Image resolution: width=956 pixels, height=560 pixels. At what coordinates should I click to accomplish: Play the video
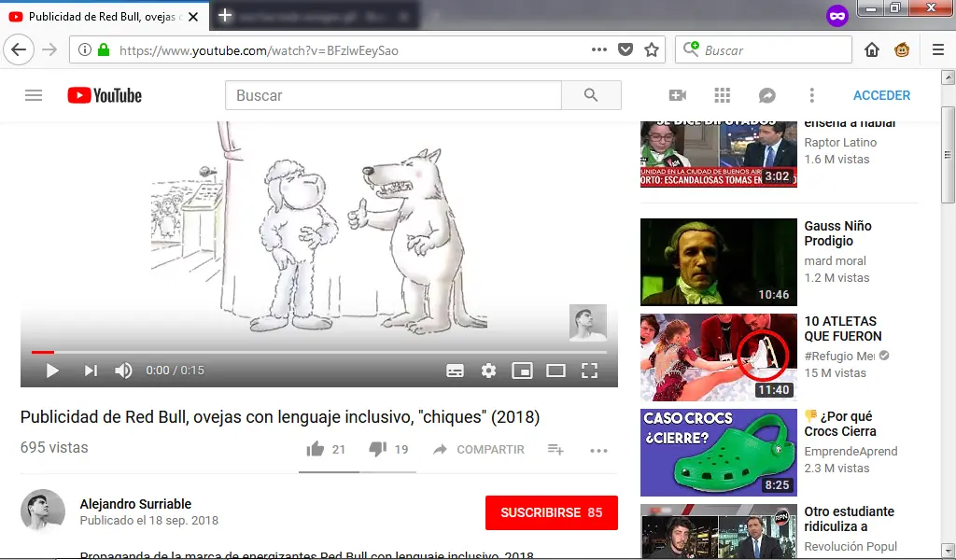(52, 371)
